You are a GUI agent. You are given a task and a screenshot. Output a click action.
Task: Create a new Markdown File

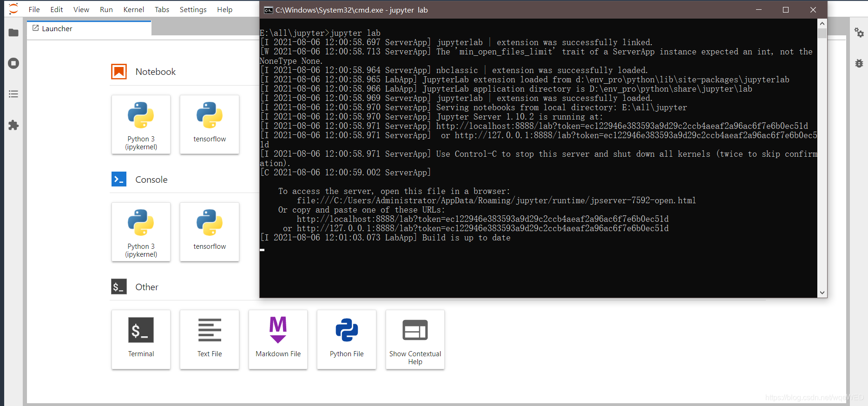click(278, 339)
